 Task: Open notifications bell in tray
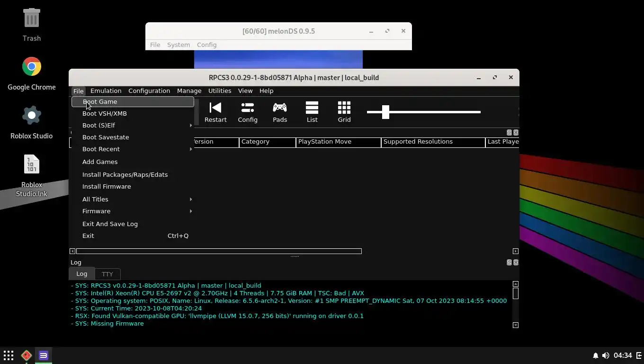(x=596, y=355)
